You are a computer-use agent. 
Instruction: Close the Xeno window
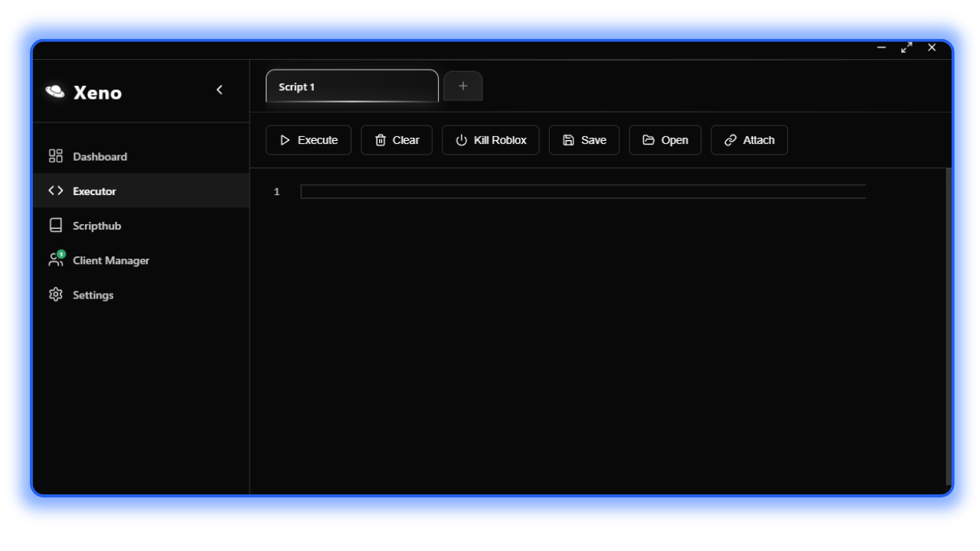coord(932,47)
